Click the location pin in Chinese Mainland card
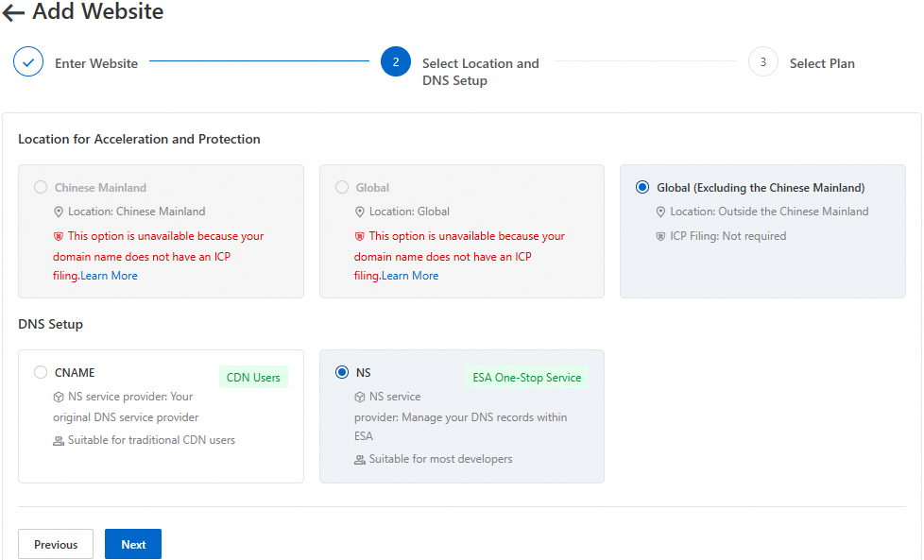The height and width of the screenshot is (560, 924). pyautogui.click(x=59, y=211)
